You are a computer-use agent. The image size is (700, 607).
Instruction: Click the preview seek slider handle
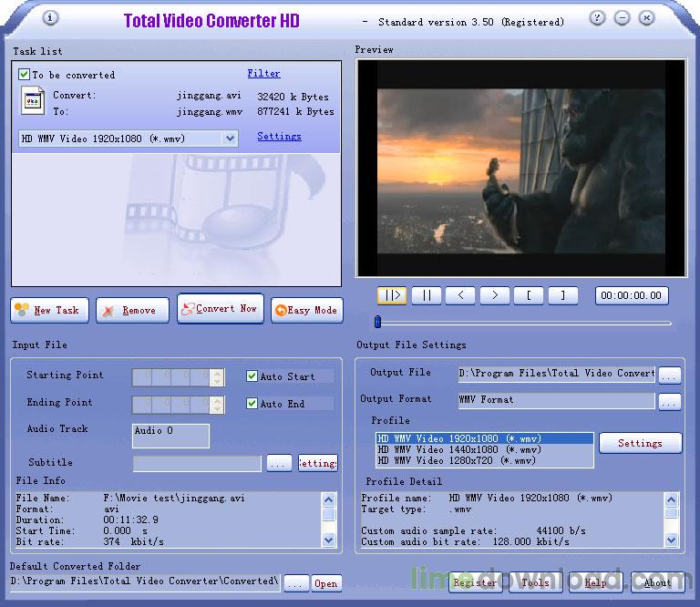point(377,322)
